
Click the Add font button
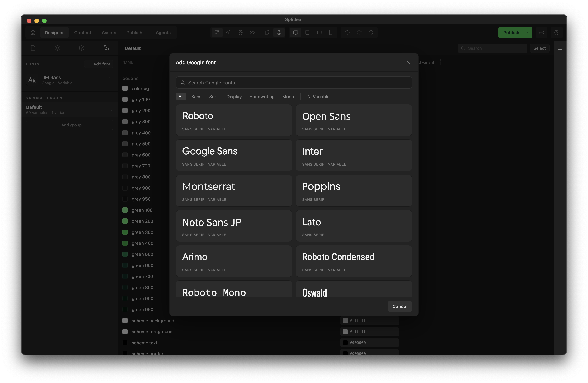[99, 64]
